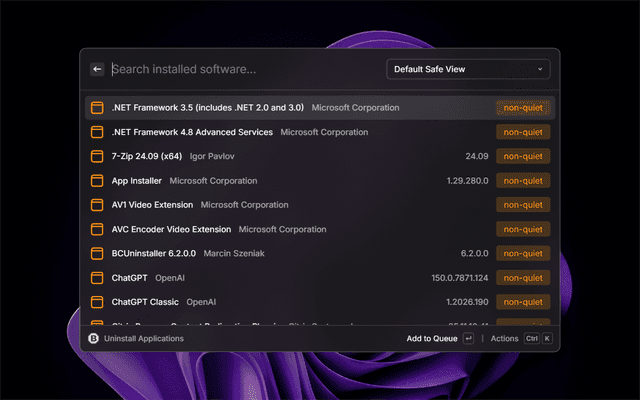
Task: Select the ChatGPT Classic entry name
Action: point(145,302)
